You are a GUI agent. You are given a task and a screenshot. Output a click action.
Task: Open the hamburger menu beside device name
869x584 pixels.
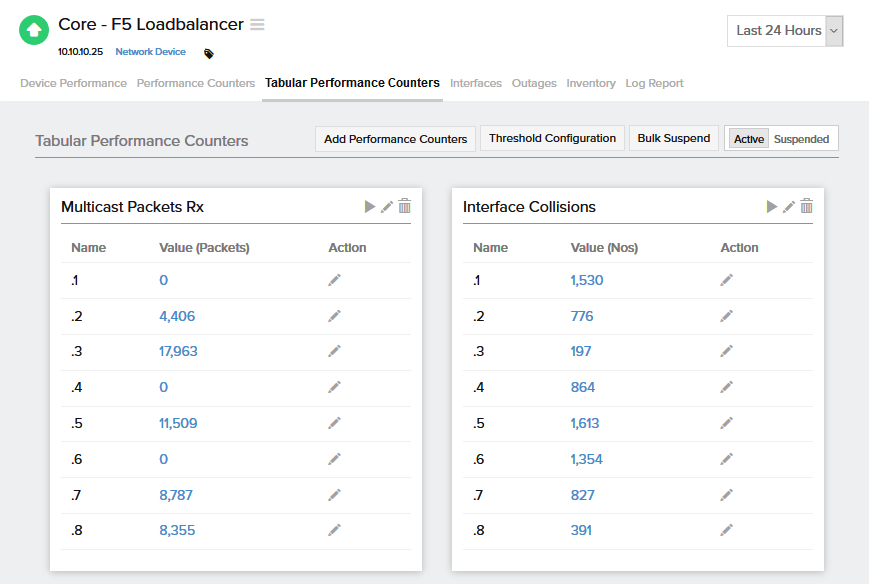(x=257, y=24)
